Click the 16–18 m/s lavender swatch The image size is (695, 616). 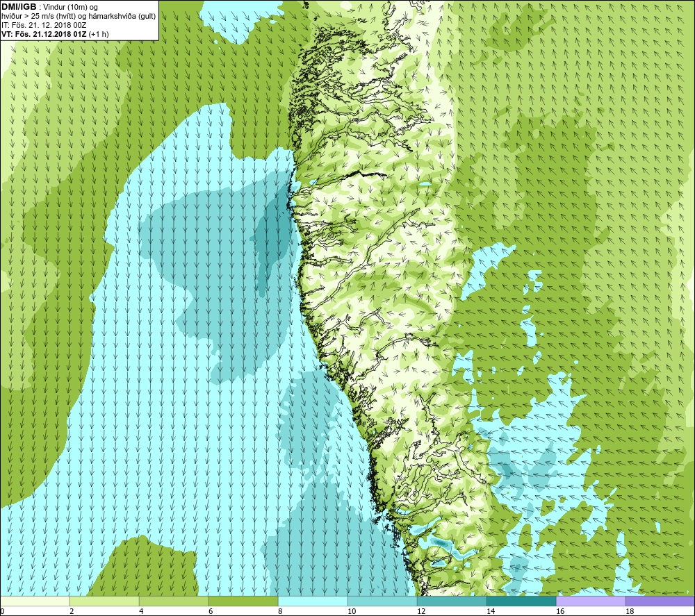click(x=591, y=601)
